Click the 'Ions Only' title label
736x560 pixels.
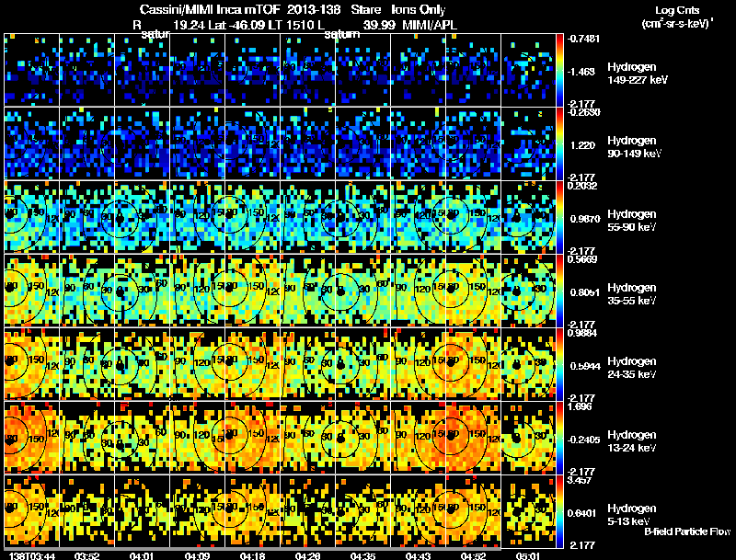pos(419,10)
